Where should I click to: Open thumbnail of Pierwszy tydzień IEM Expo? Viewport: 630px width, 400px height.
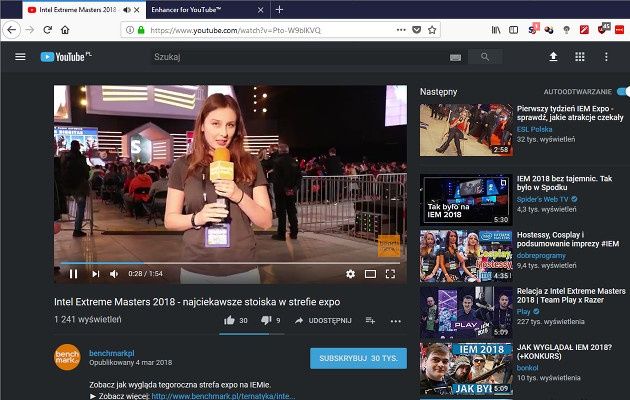pos(466,130)
